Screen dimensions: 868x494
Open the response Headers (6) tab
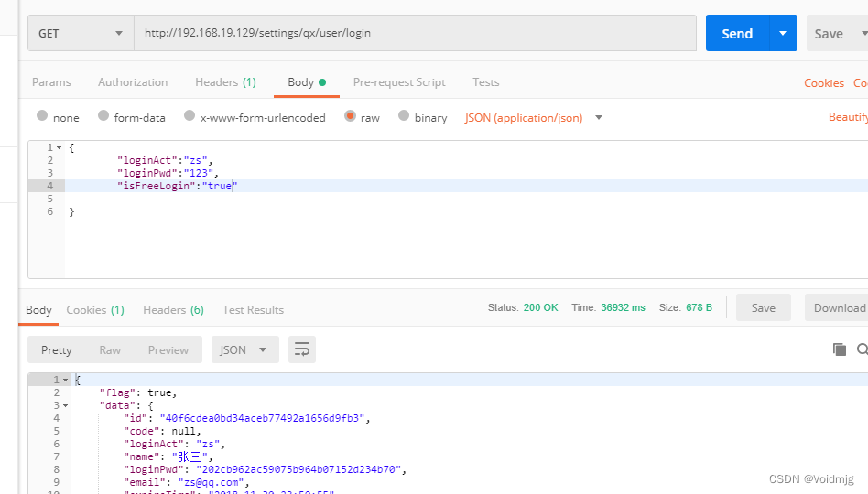[x=173, y=310]
